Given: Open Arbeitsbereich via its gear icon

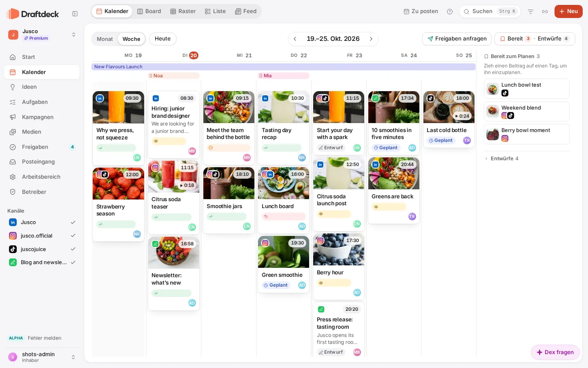Looking at the screenshot, I should [13, 177].
